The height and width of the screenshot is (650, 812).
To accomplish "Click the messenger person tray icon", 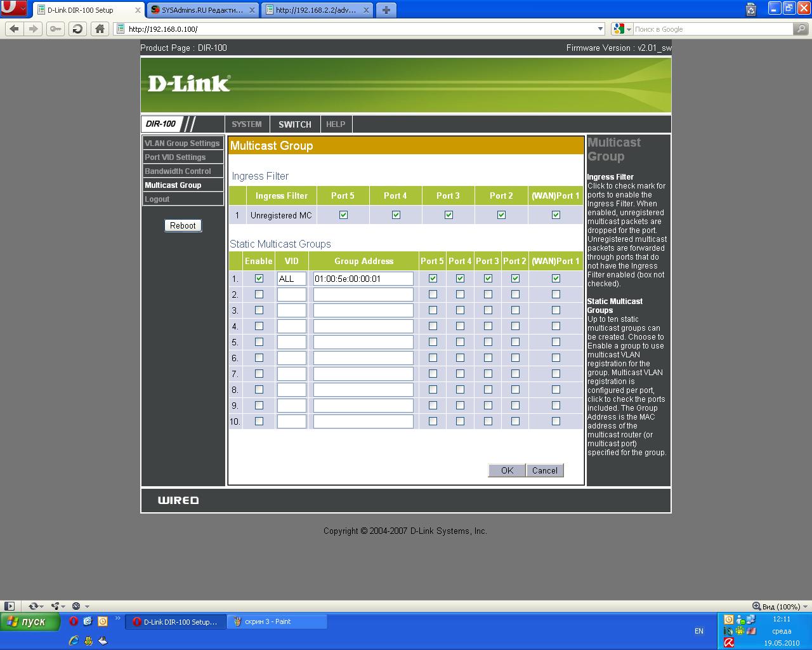I will [740, 620].
